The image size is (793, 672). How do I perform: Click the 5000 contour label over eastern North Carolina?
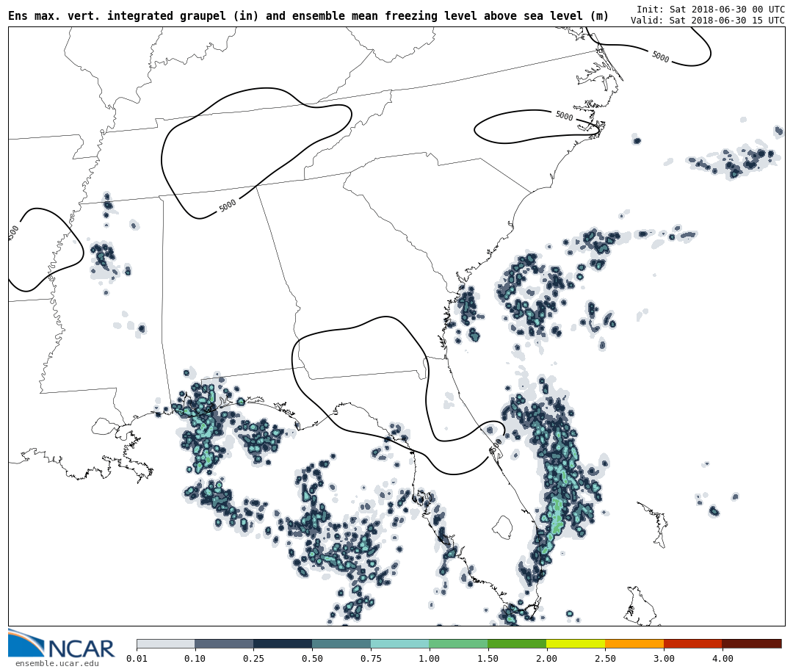(565, 116)
